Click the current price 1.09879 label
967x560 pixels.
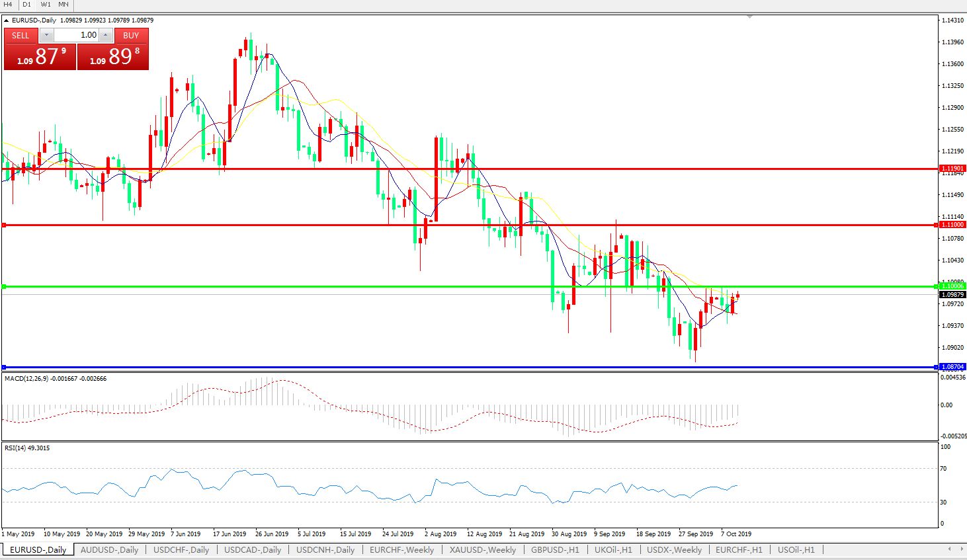tap(952, 294)
